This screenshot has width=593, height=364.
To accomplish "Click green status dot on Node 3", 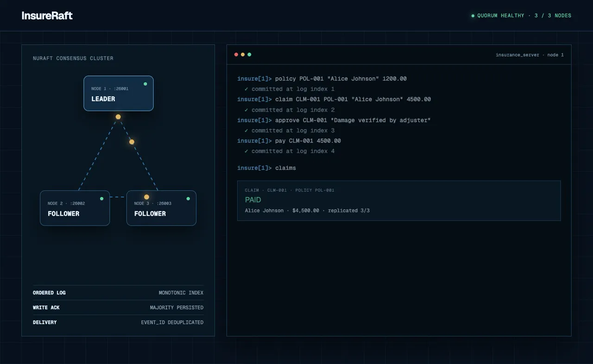I will [x=188, y=199].
